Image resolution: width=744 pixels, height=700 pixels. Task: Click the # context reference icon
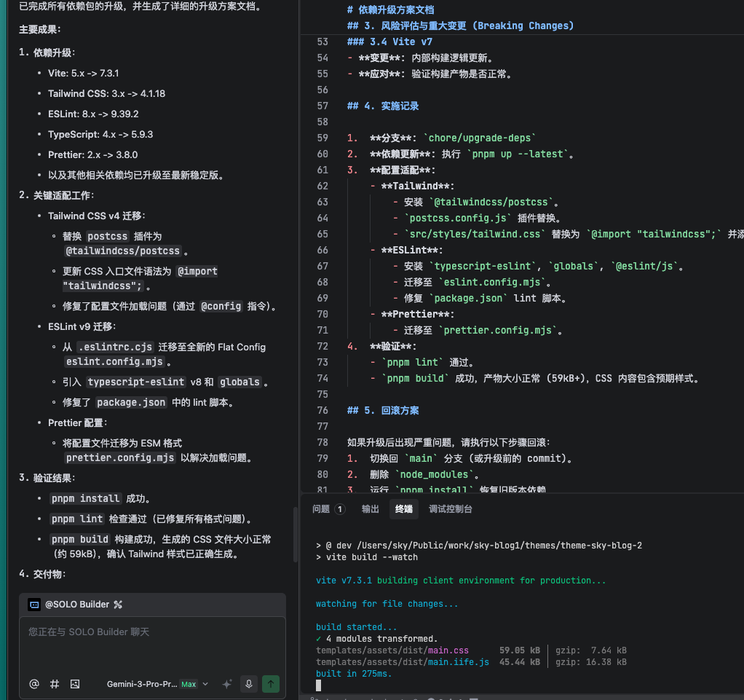[x=54, y=684]
